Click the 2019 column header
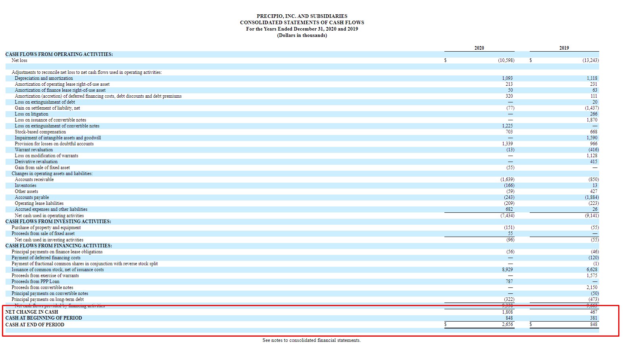The width and height of the screenshot is (644, 345). tap(564, 48)
